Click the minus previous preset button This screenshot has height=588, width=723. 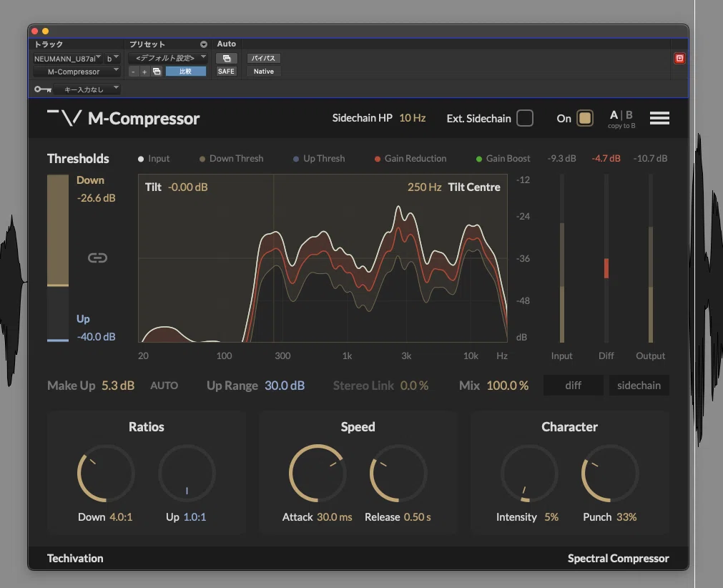point(133,72)
